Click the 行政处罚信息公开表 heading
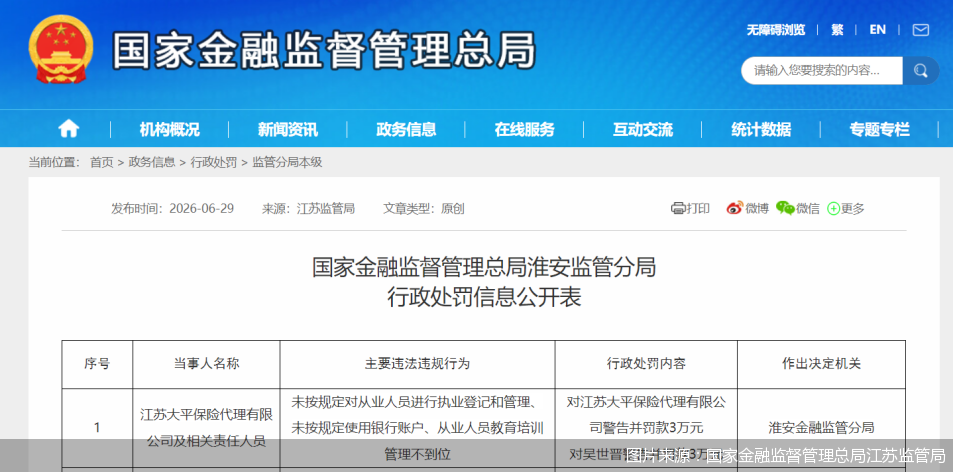 point(484,298)
